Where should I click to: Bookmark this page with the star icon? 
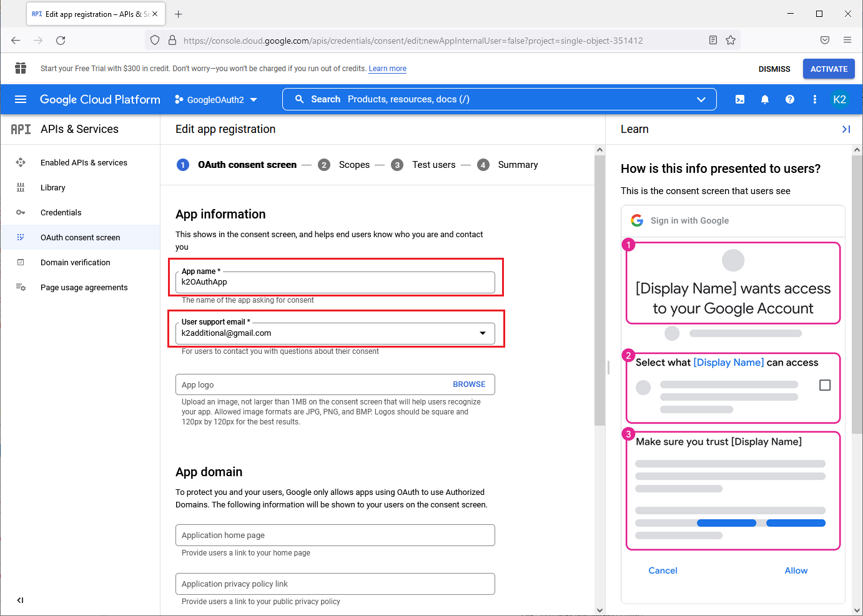(731, 41)
